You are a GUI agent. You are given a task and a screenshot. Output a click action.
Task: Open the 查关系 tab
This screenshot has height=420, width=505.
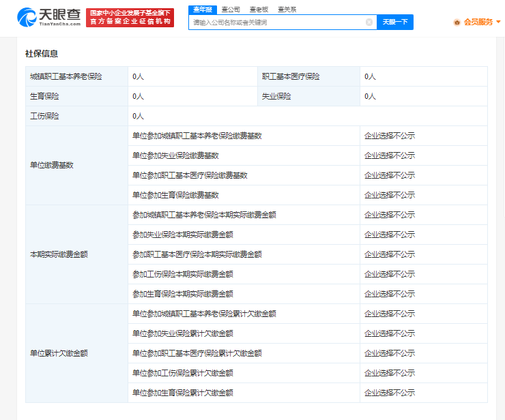click(x=287, y=9)
